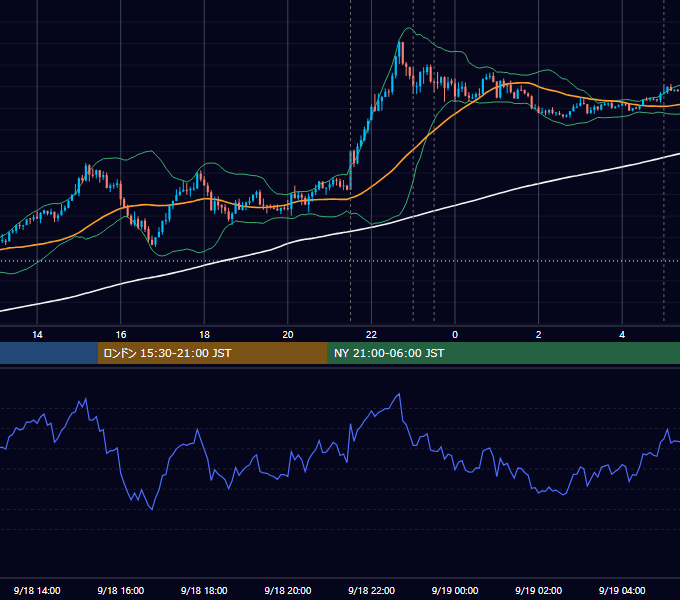Image resolution: width=680 pixels, height=600 pixels.
Task: Click the 9/19 02:00 time label
Action: click(538, 590)
